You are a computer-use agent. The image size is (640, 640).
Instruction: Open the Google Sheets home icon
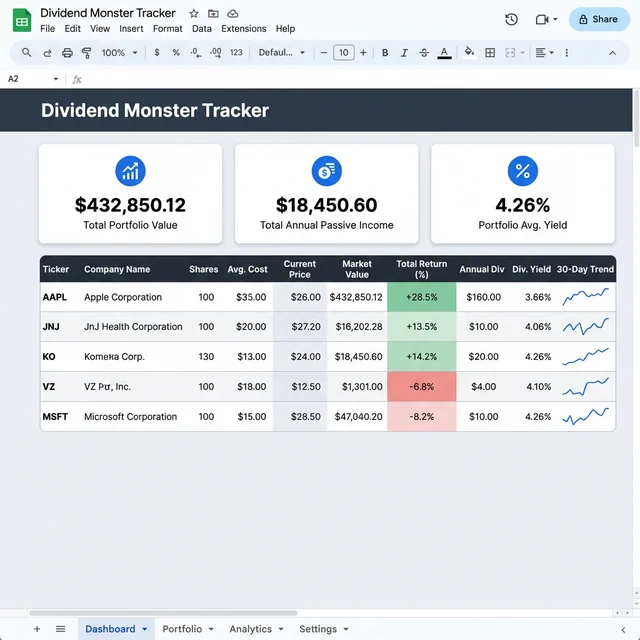pos(22,20)
